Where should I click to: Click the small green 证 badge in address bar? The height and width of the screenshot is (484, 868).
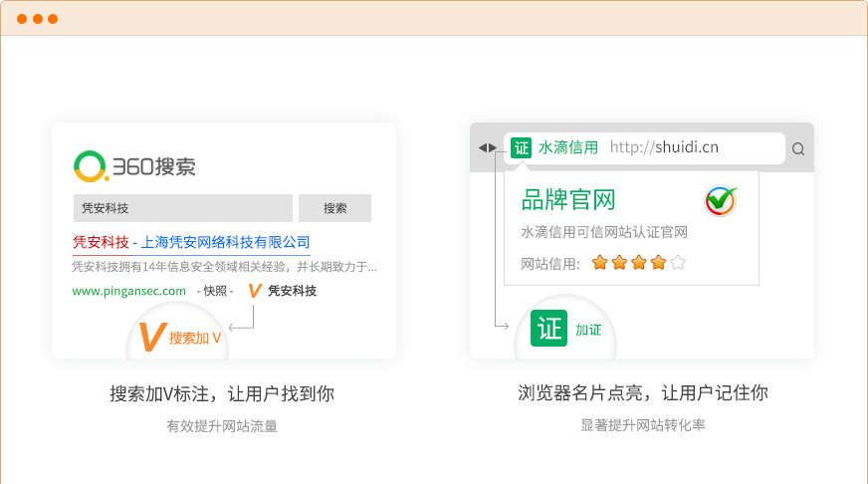click(x=521, y=147)
